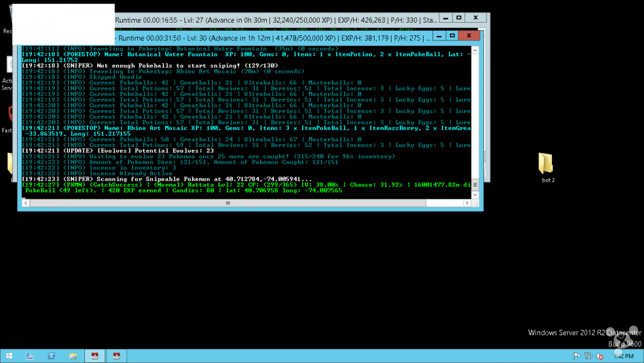Click the 'Incense Already Active' line

[96, 173]
